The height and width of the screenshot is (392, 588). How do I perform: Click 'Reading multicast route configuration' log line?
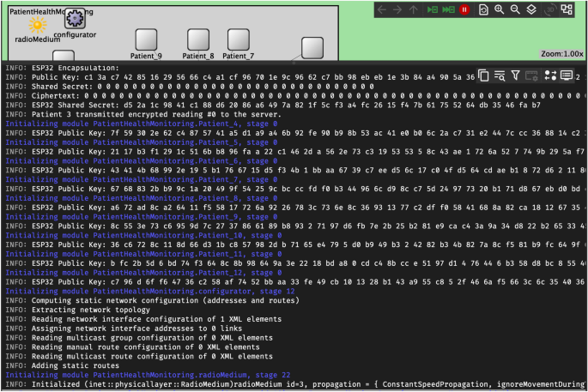tap(139, 356)
